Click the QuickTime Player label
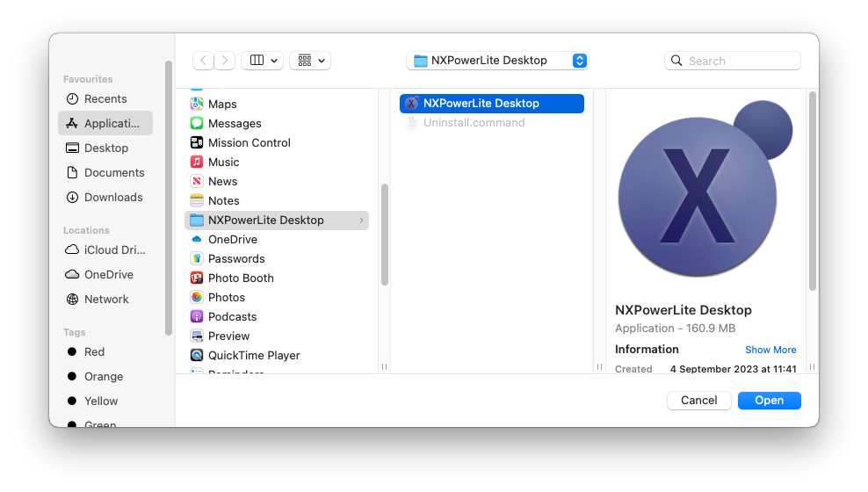868x492 pixels. 254,355
